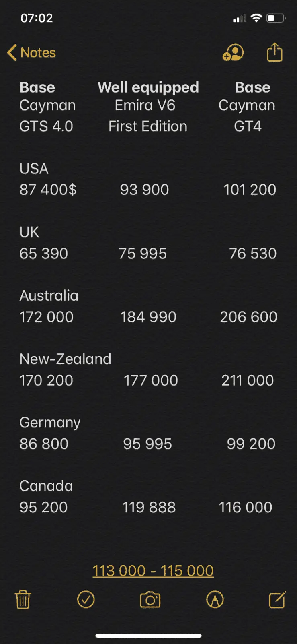Compose a new note icon
Image resolution: width=297 pixels, height=644 pixels.
(277, 599)
